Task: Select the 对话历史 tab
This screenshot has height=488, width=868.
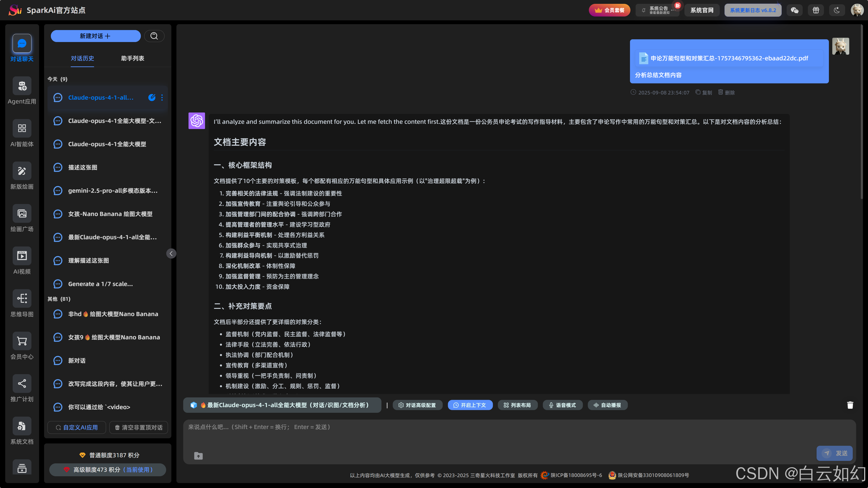Action: point(82,58)
